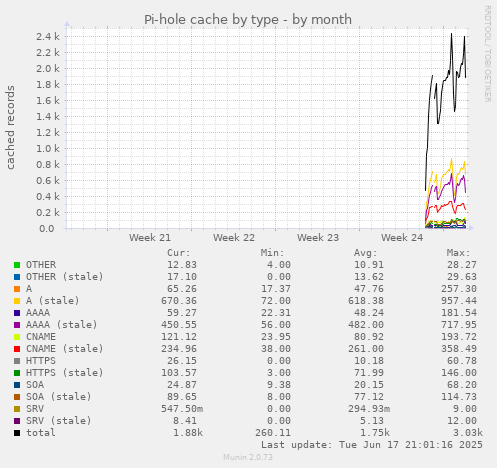
Task: Click the 'Week 24' axis label
Action: point(402,238)
